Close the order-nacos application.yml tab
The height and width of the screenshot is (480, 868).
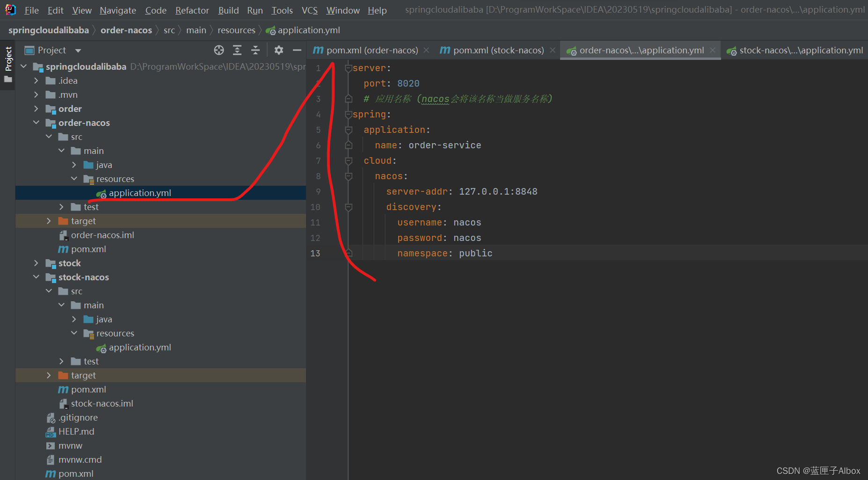pyautogui.click(x=713, y=50)
